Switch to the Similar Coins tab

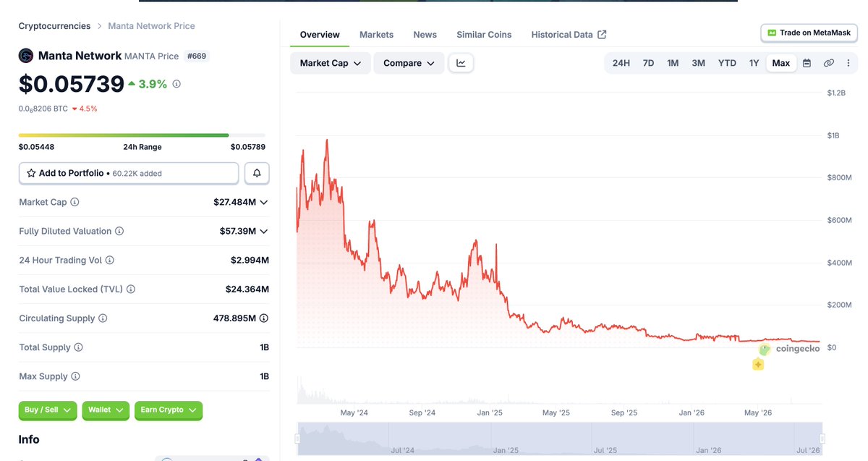pyautogui.click(x=484, y=35)
